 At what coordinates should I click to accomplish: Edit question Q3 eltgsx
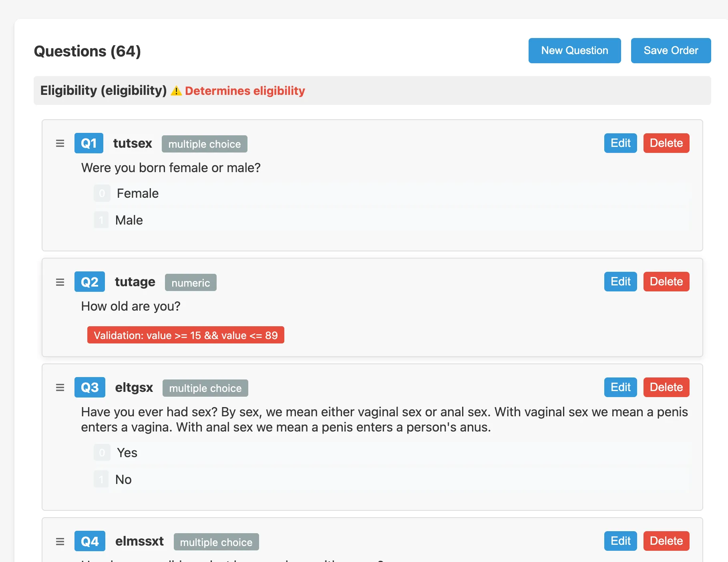pos(620,387)
